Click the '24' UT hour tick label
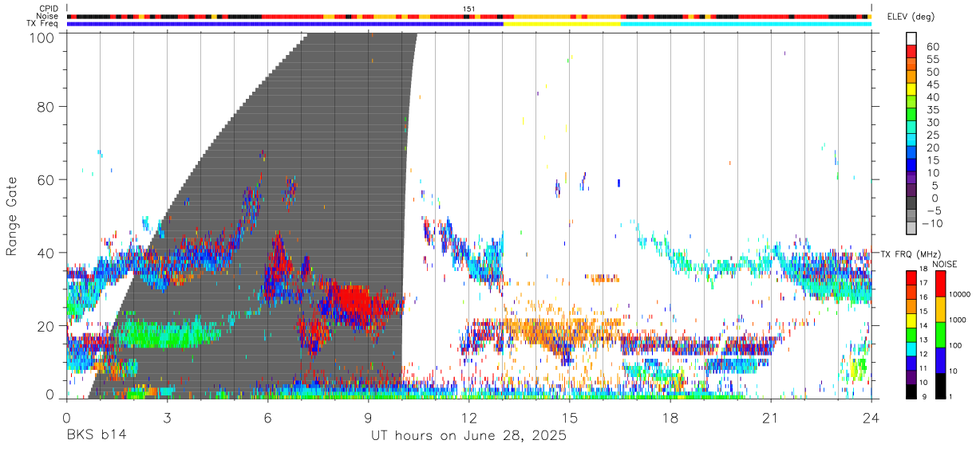Image resolution: width=980 pixels, height=452 pixels. point(871,418)
